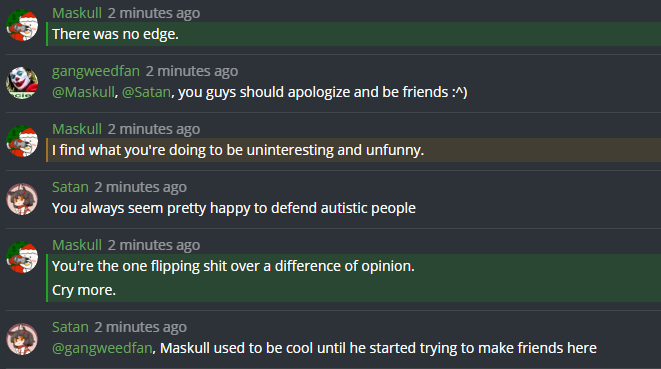Click the timestamp on gangweedfan's message
Image resolution: width=661 pixels, height=369 pixels.
192,71
